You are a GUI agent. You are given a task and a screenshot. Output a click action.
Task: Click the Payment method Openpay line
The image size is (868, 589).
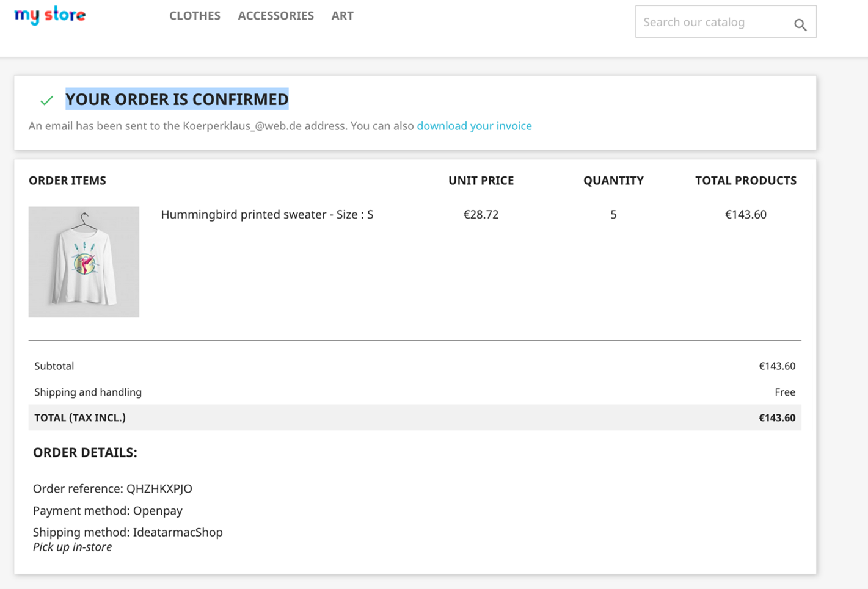pyautogui.click(x=108, y=510)
